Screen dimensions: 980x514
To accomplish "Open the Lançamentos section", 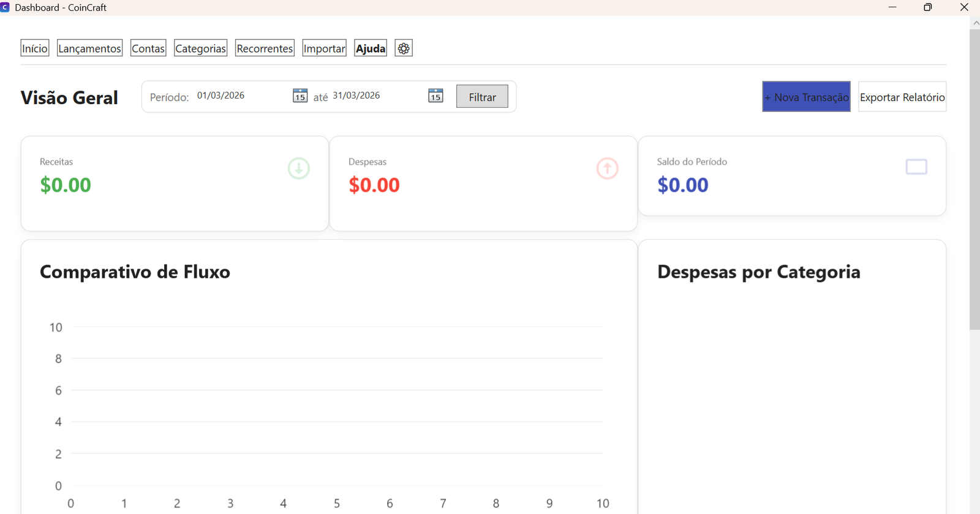I will coord(89,48).
